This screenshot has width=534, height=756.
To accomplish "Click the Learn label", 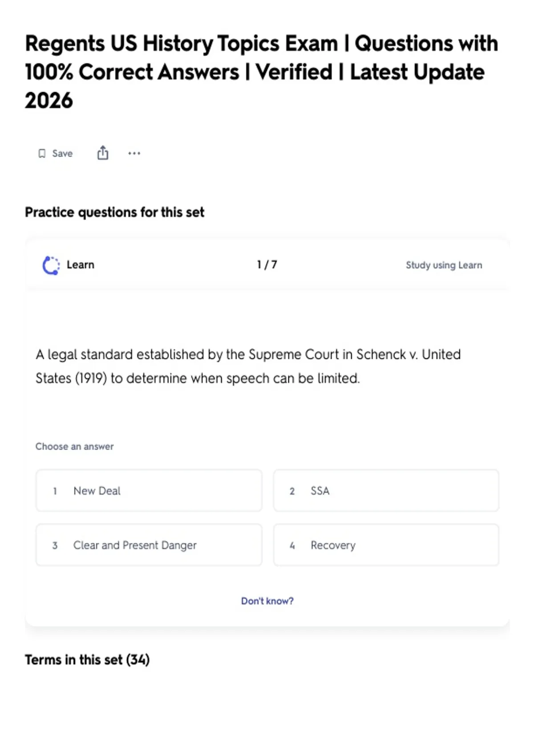I will [x=81, y=265].
